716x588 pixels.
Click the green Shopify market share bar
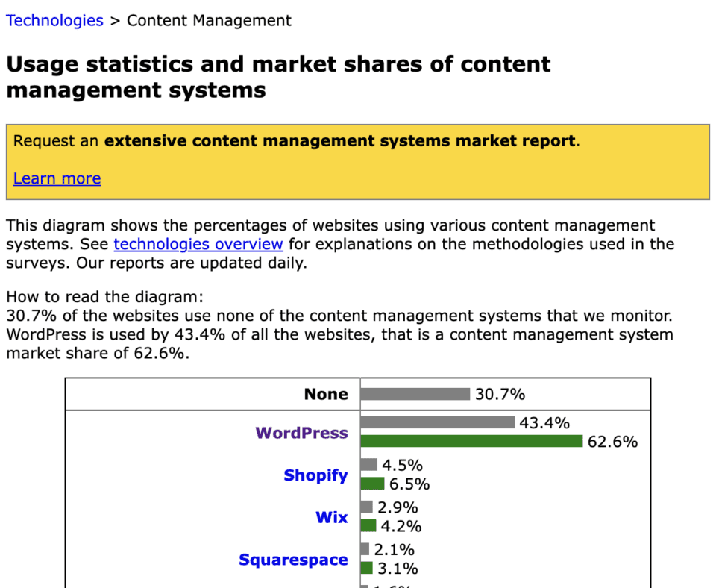(372, 484)
